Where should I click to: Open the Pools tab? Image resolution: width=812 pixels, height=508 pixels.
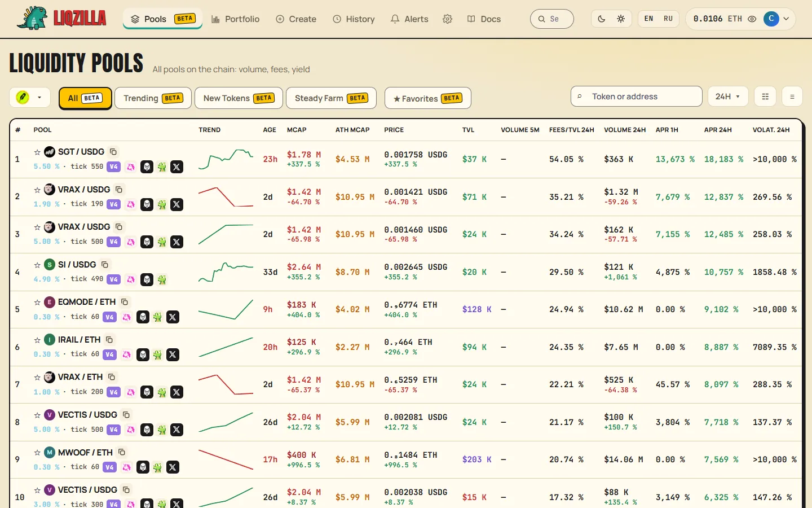coord(162,19)
